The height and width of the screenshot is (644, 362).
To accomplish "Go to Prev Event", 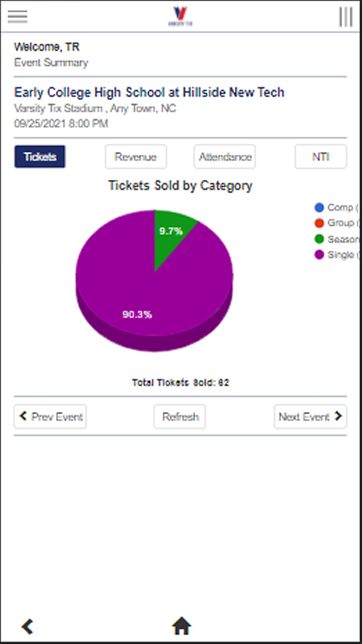I will pos(50,417).
